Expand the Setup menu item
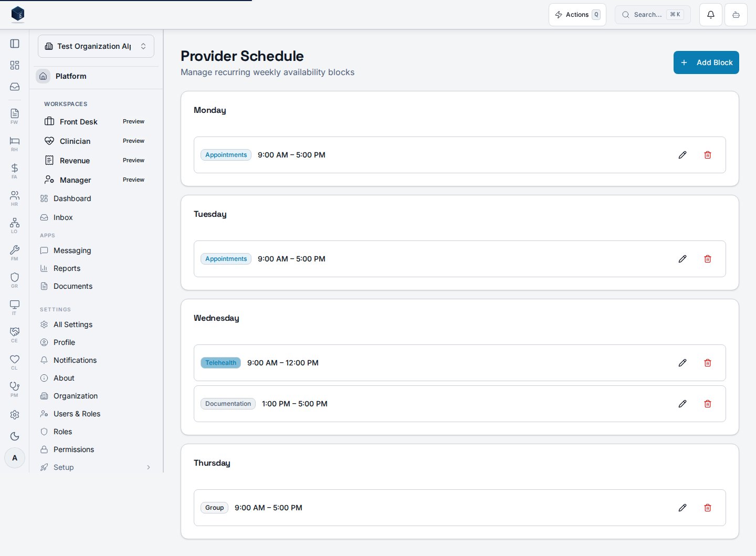 point(96,467)
